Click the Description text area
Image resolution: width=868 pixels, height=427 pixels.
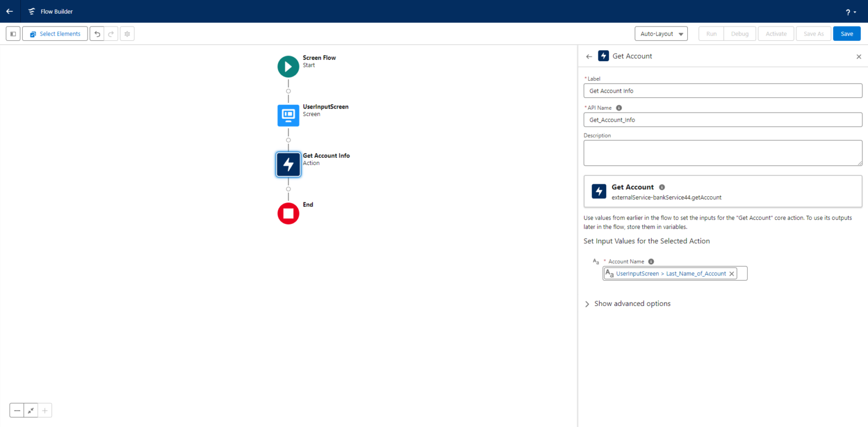click(723, 153)
